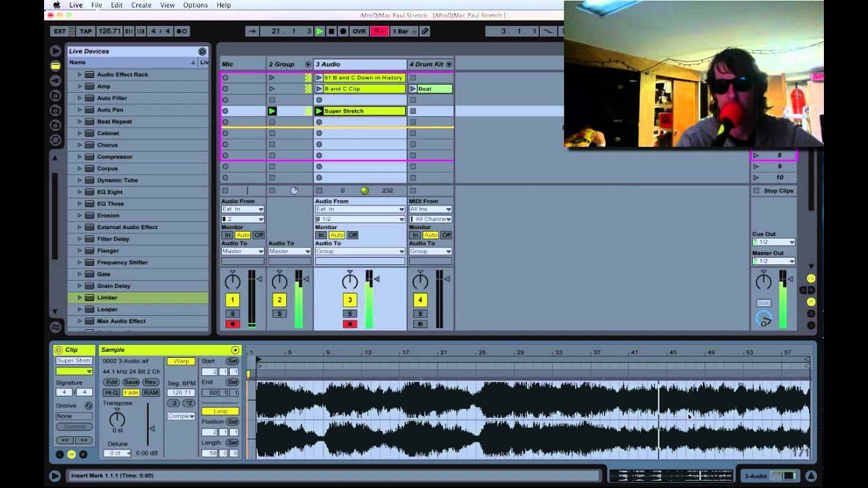
Task: Select Grain Delay in device list
Action: click(113, 286)
